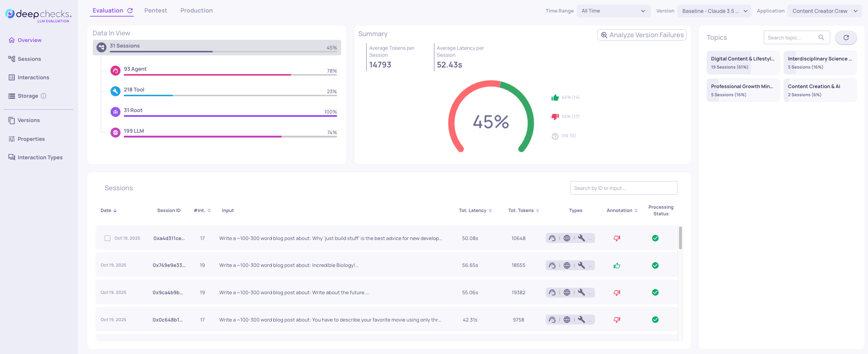
Task: Click the pink Agent icon
Action: point(115,70)
